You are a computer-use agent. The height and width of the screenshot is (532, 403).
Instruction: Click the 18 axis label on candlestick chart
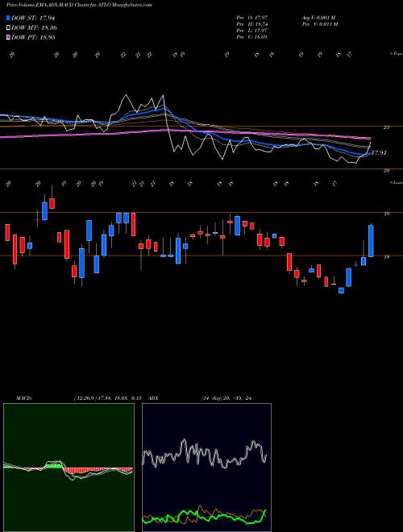click(x=386, y=257)
